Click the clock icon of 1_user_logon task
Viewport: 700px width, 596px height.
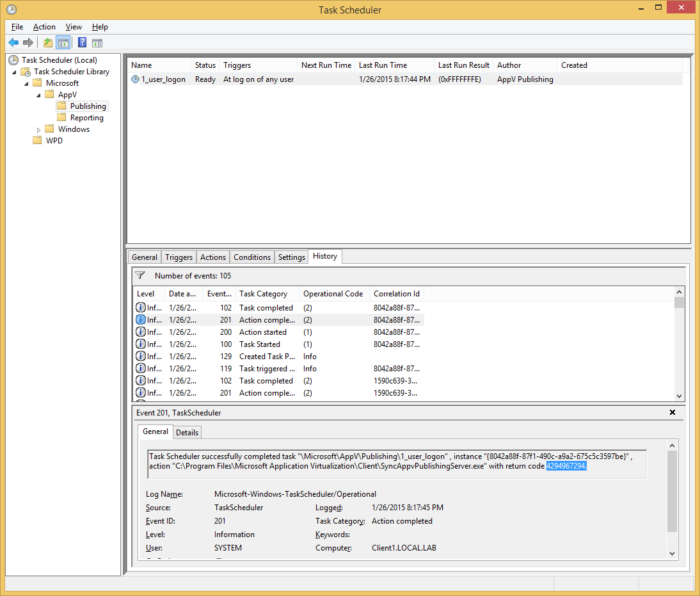click(x=135, y=79)
